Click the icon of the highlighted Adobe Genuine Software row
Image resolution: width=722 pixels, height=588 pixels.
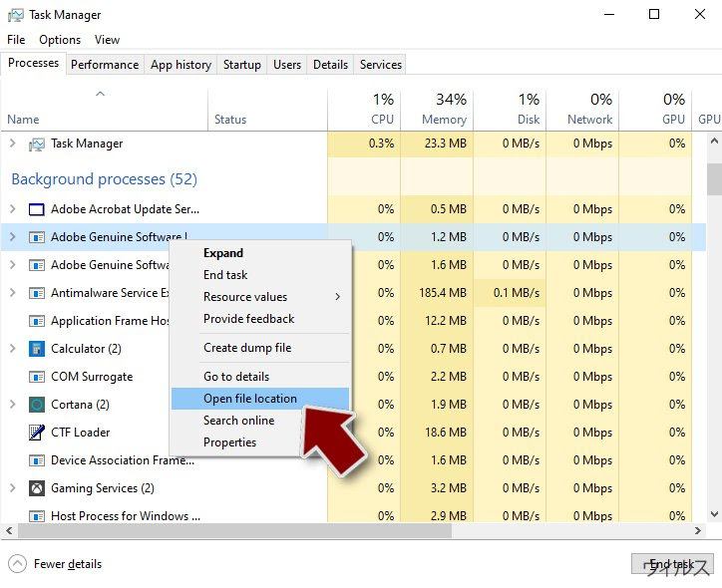tap(36, 237)
